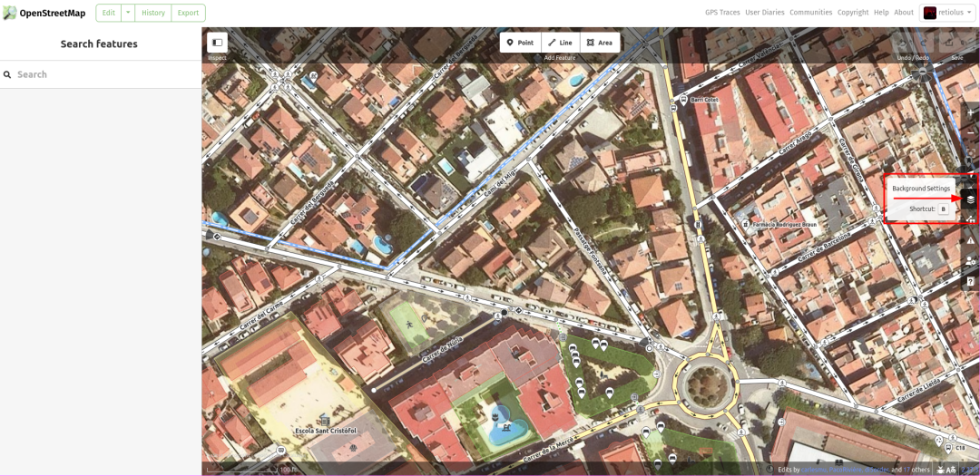
Task: Click the 'Shortcut: B' key in tooltip
Action: tap(944, 209)
